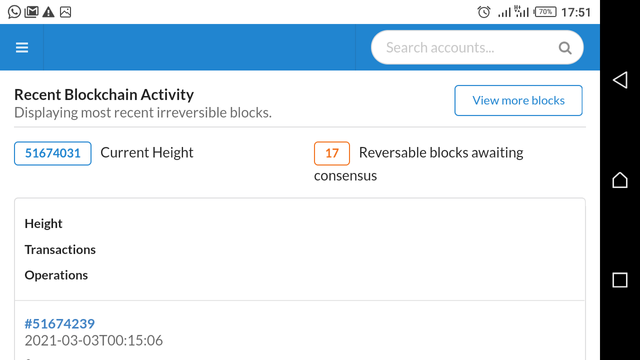Open the hamburger menu
The image size is (640, 360).
coord(22,48)
